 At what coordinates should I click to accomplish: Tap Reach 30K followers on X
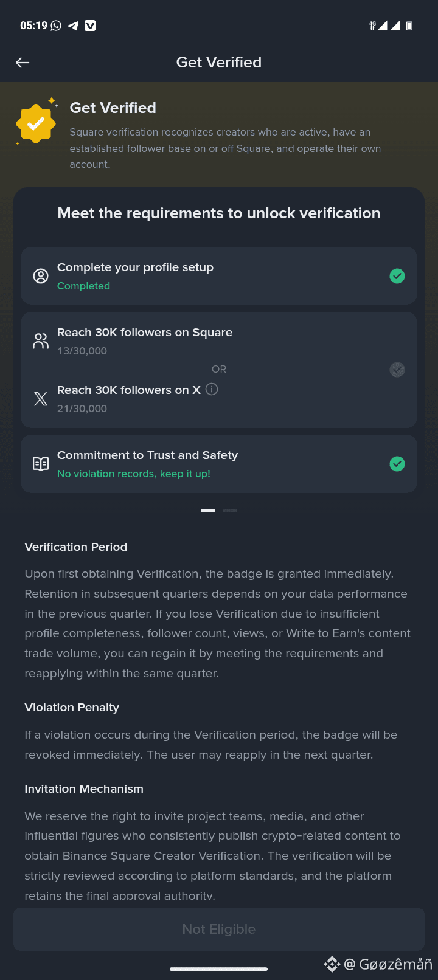pyautogui.click(x=129, y=390)
